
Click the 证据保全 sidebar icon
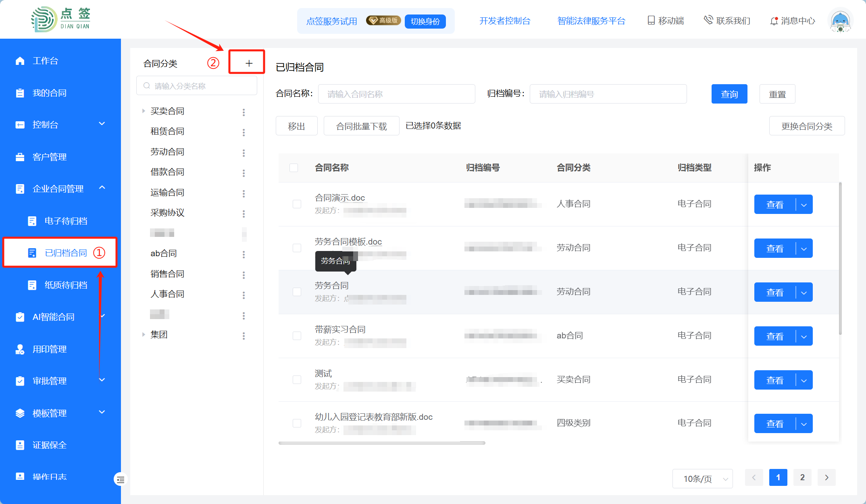(x=20, y=445)
